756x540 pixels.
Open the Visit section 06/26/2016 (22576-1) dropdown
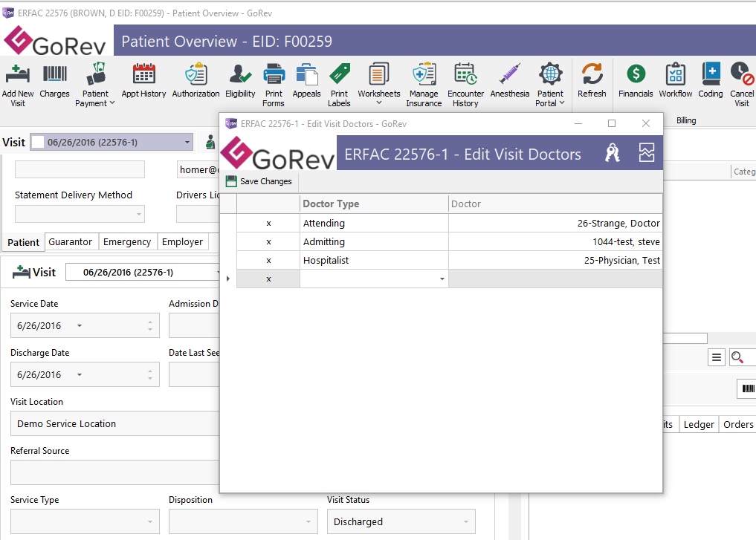pyautogui.click(x=143, y=272)
